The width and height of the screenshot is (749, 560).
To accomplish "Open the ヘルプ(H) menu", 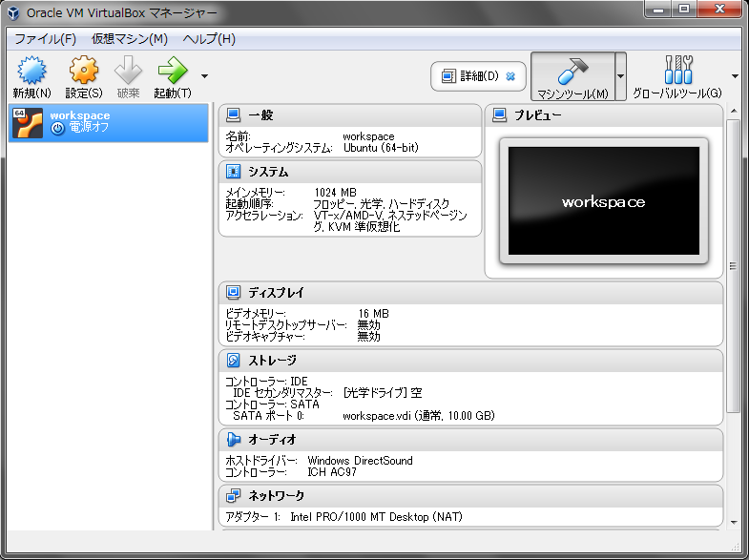I will pos(209,39).
